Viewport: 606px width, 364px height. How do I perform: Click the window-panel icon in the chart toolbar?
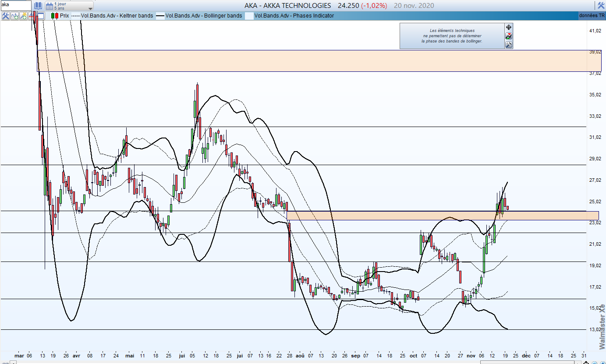click(x=41, y=16)
